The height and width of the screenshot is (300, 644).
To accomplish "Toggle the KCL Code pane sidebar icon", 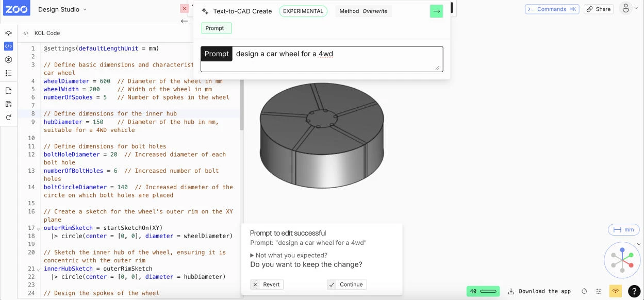I will click(x=8, y=46).
